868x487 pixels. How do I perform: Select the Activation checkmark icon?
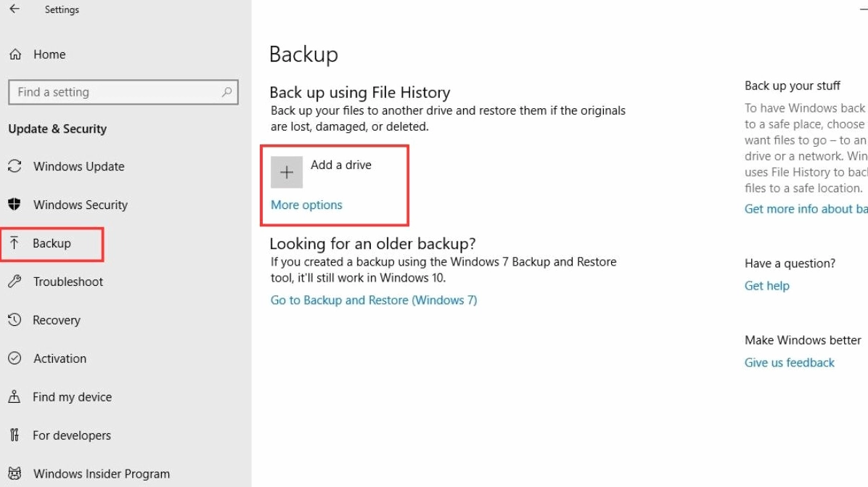point(15,359)
